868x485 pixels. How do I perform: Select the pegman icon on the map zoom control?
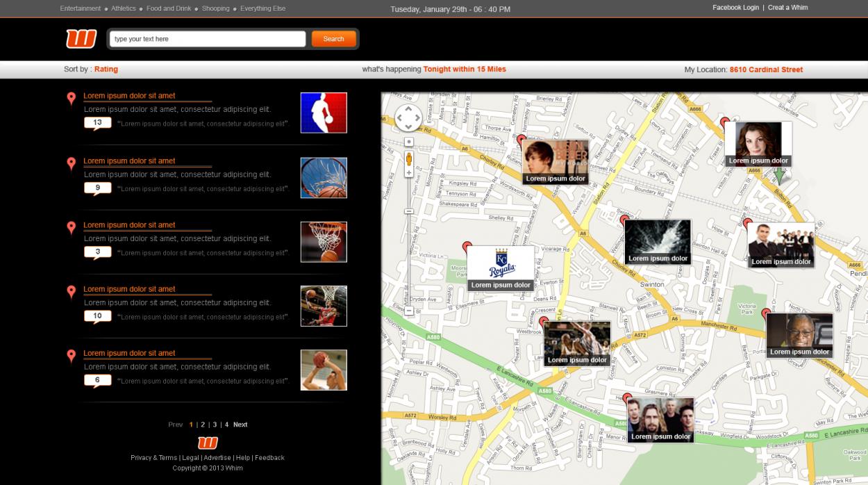(x=409, y=159)
